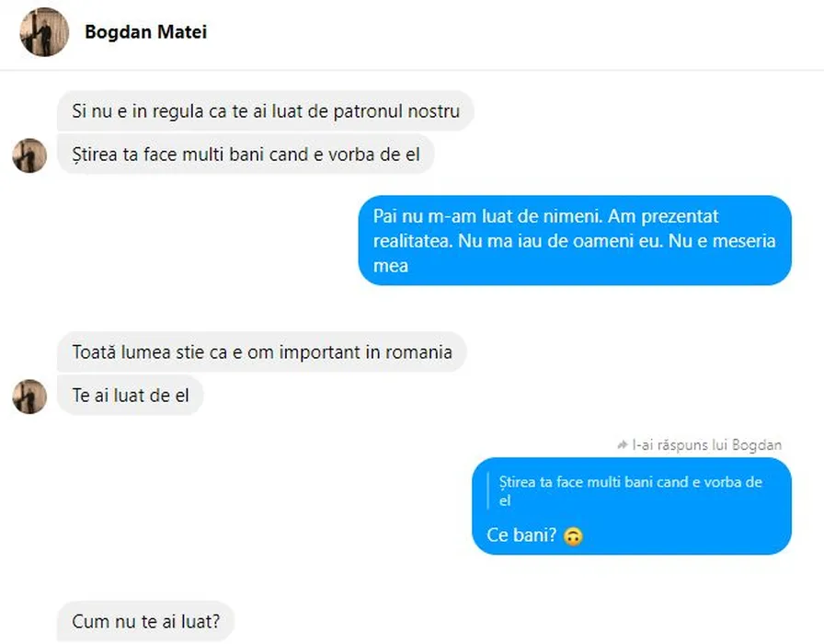This screenshot has height=644, width=824.
Task: Click the 'Ce bani?' reply text
Action: coord(521,535)
